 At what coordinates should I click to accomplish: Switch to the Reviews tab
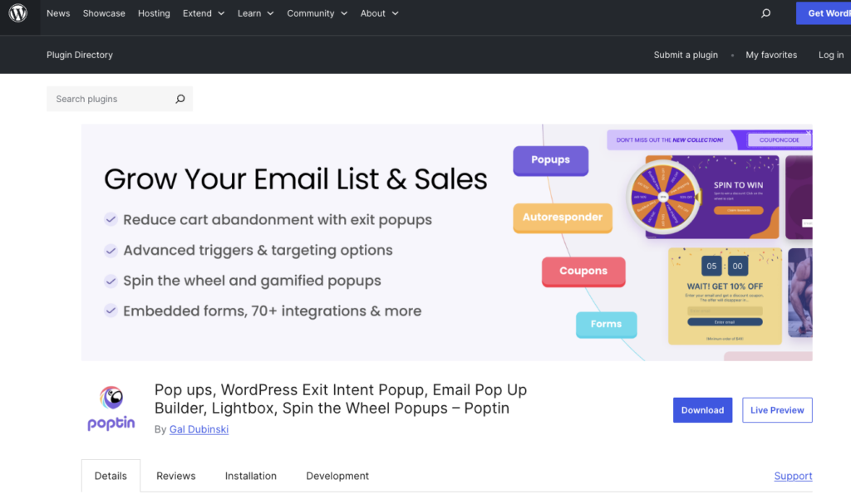pos(176,476)
